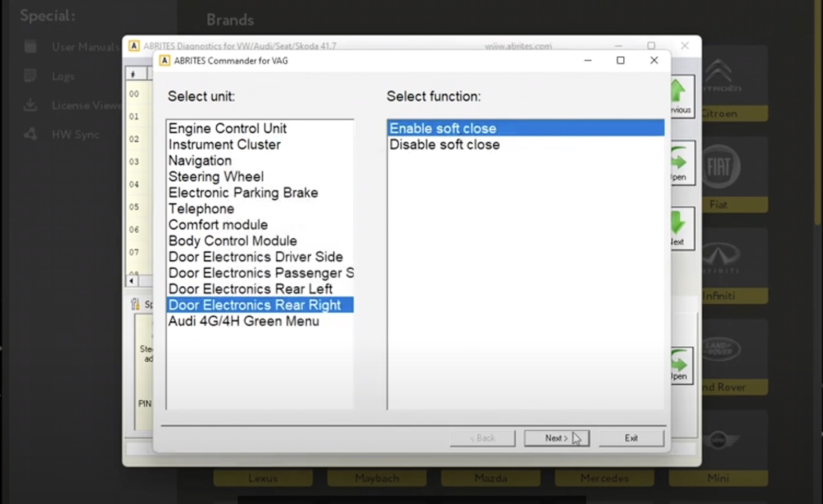Select Door Electronics Rear Right
Screen dimensions: 823x504
click(260, 305)
